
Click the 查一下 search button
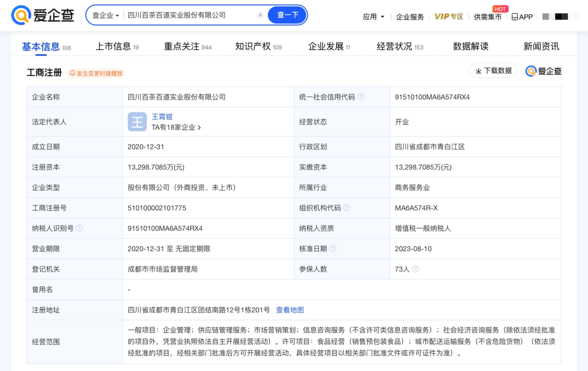287,15
